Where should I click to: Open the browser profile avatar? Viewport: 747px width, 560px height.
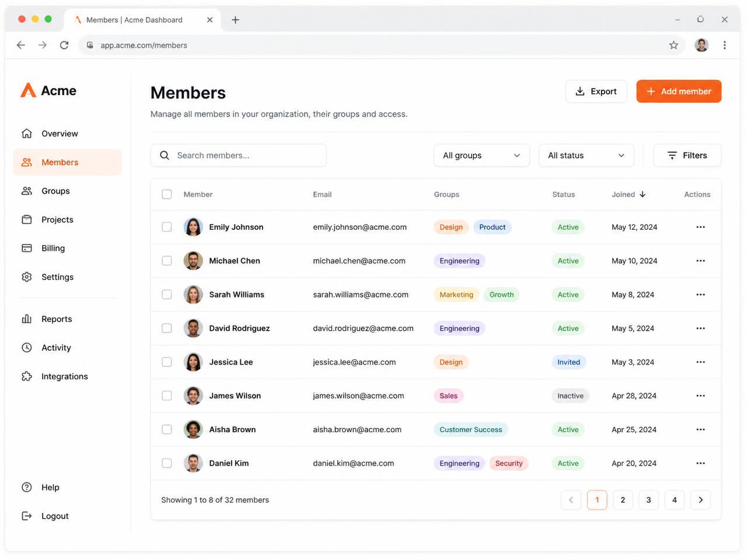[701, 45]
